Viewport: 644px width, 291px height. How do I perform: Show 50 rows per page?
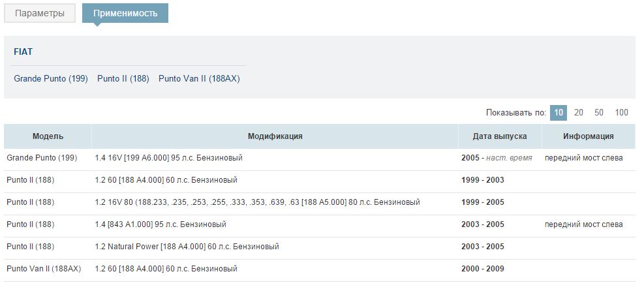(x=599, y=112)
